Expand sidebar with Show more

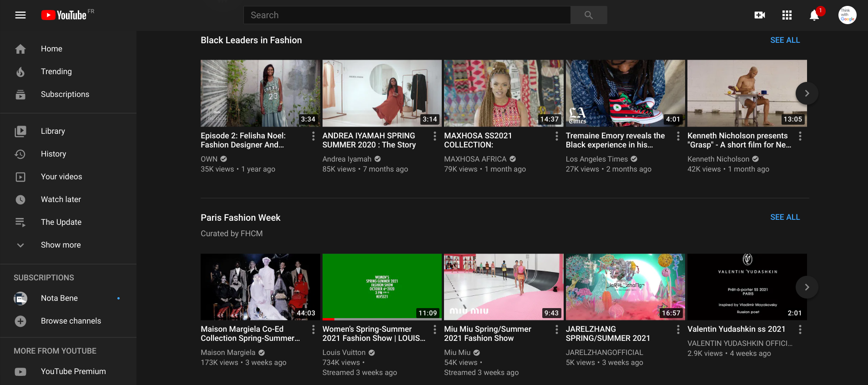pos(68,245)
